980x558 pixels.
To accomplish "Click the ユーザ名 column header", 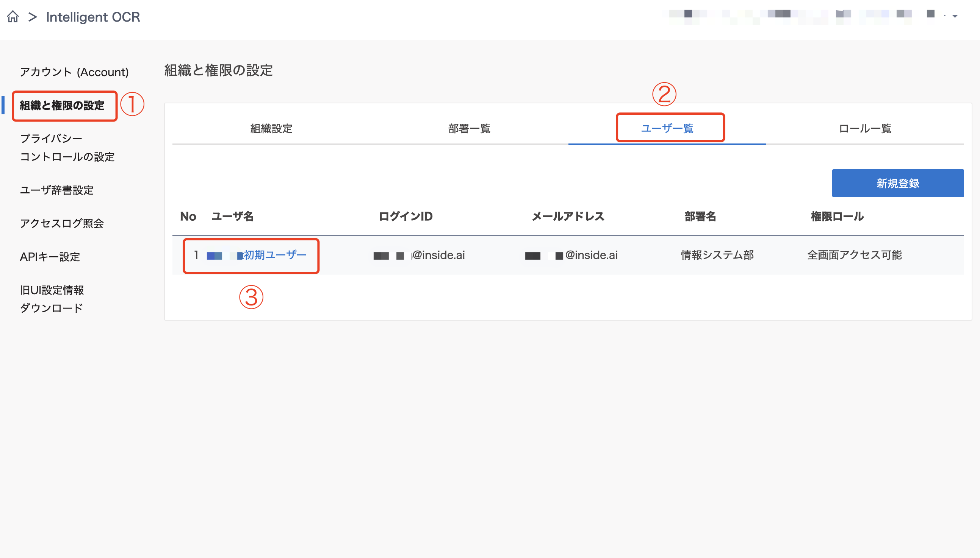I will [232, 216].
